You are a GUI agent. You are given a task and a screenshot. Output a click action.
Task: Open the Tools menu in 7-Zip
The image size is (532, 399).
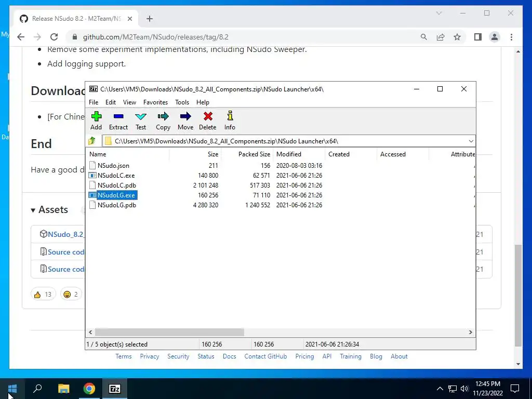182,102
